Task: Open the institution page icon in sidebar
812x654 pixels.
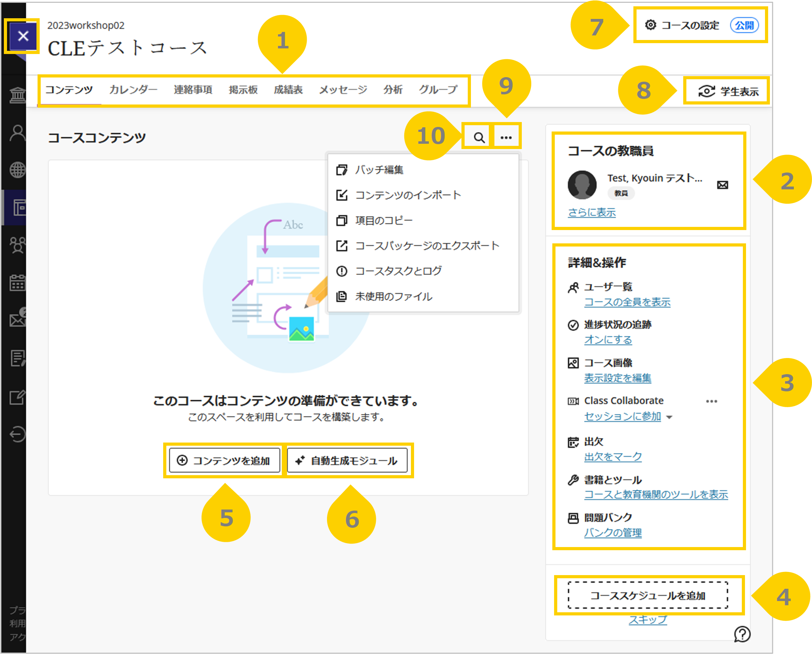Action: pyautogui.click(x=17, y=95)
